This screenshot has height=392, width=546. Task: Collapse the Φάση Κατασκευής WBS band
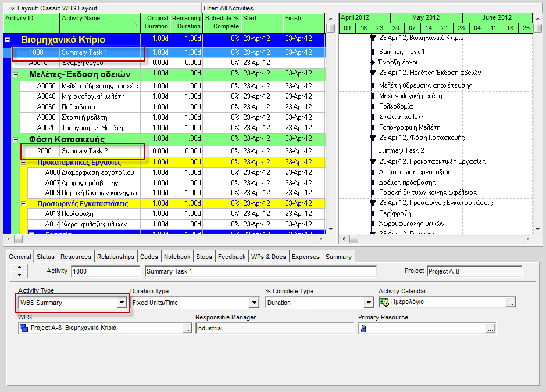coord(15,139)
